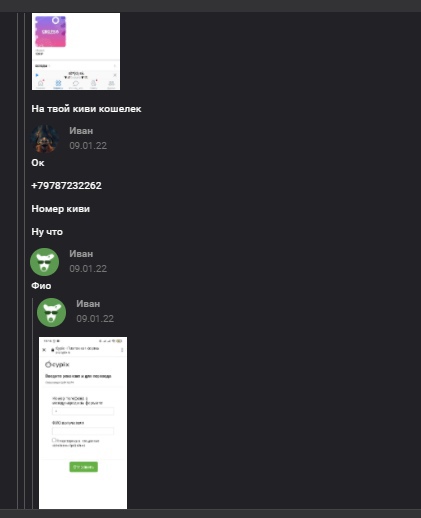
Task: Open the purple card screenshot thumbnail
Action: tap(76, 51)
